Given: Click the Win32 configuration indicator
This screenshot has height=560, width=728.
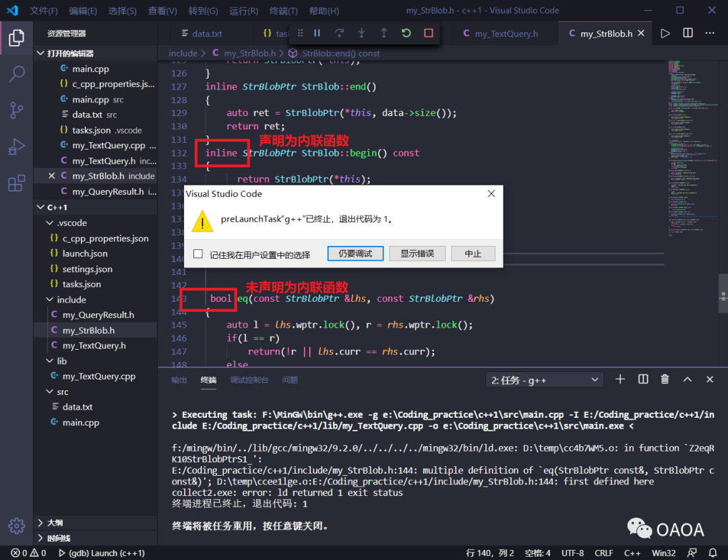Looking at the screenshot, I should click(x=663, y=553).
